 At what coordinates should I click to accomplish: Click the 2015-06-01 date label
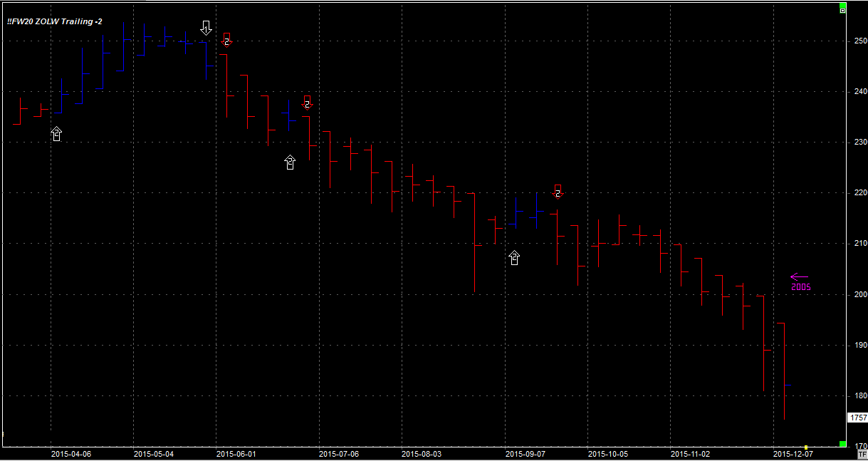[236, 453]
